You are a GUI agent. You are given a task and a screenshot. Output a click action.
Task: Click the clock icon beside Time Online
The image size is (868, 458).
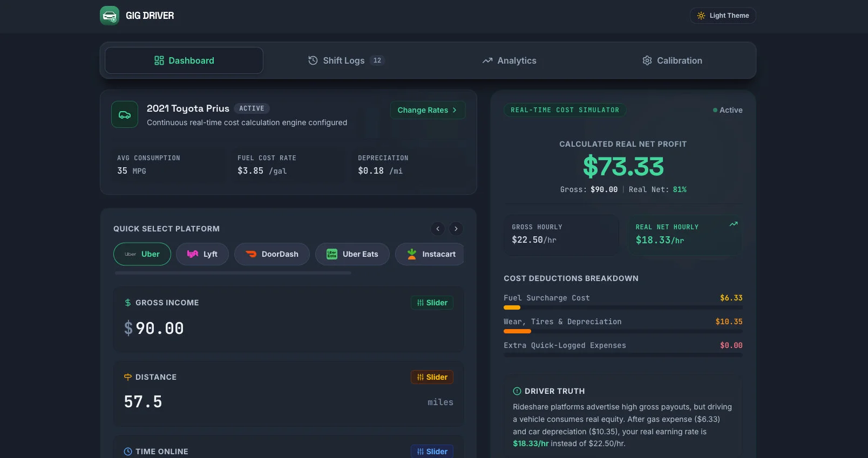[128, 452]
